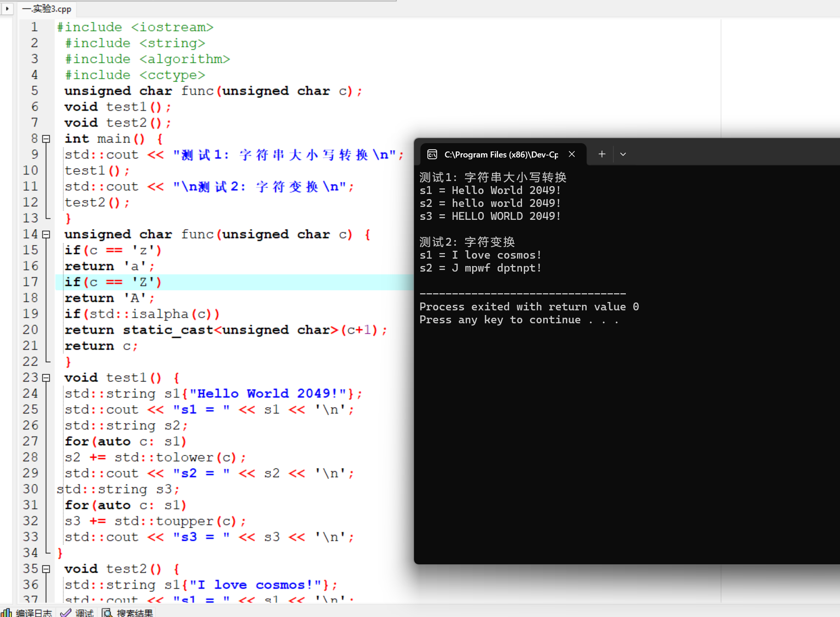Click the string literal "I love cosmos!" in code
The image size is (840, 617).
[255, 585]
